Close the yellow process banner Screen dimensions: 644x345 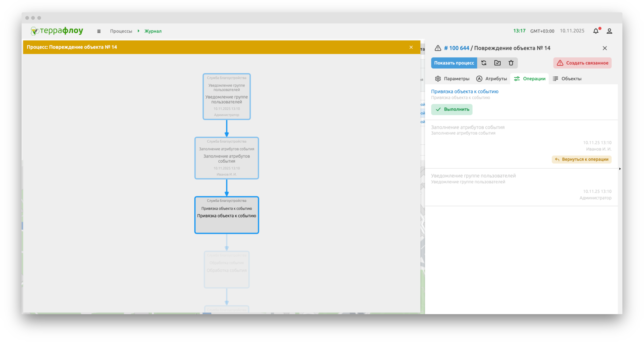411,47
